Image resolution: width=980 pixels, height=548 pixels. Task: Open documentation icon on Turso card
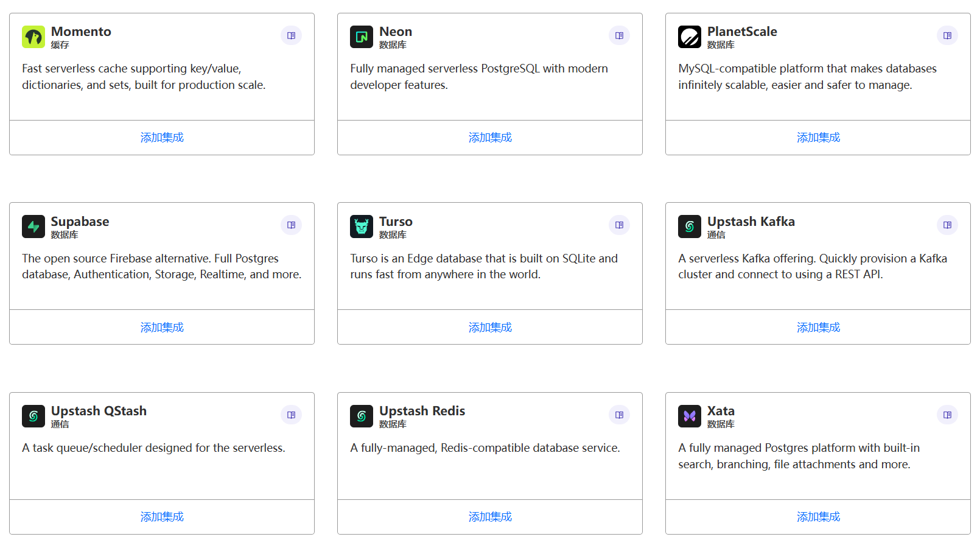click(x=619, y=225)
